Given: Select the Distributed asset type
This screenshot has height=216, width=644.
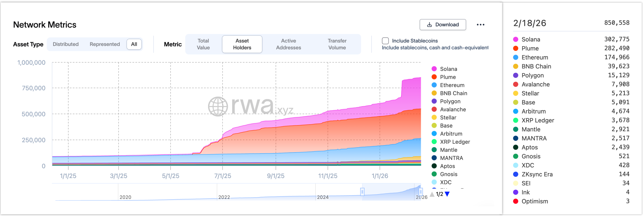Looking at the screenshot, I should click(x=65, y=44).
